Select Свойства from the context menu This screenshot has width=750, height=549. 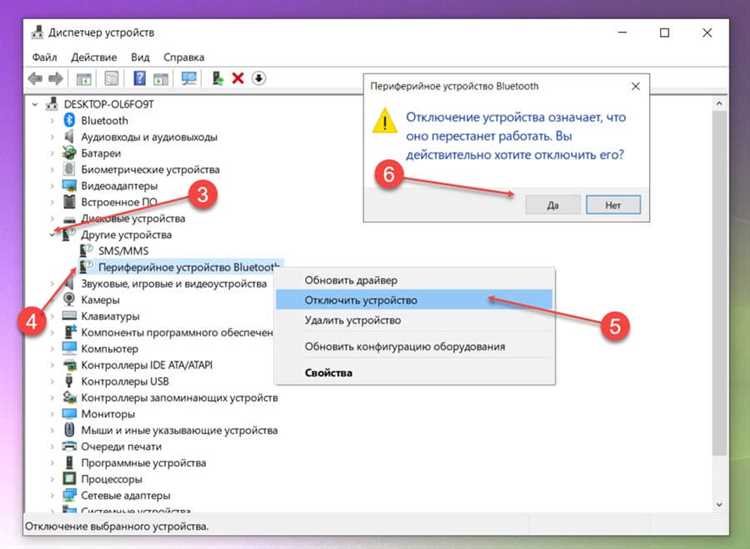328,373
